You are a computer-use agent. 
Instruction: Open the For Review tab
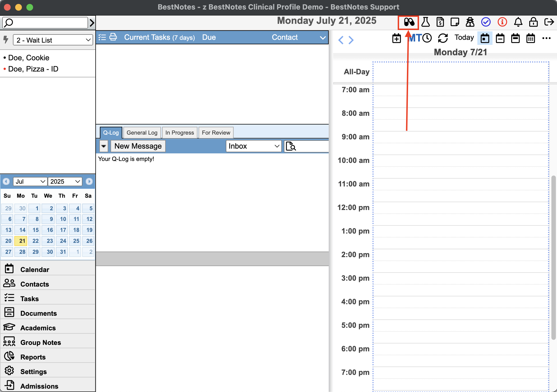[x=216, y=133]
